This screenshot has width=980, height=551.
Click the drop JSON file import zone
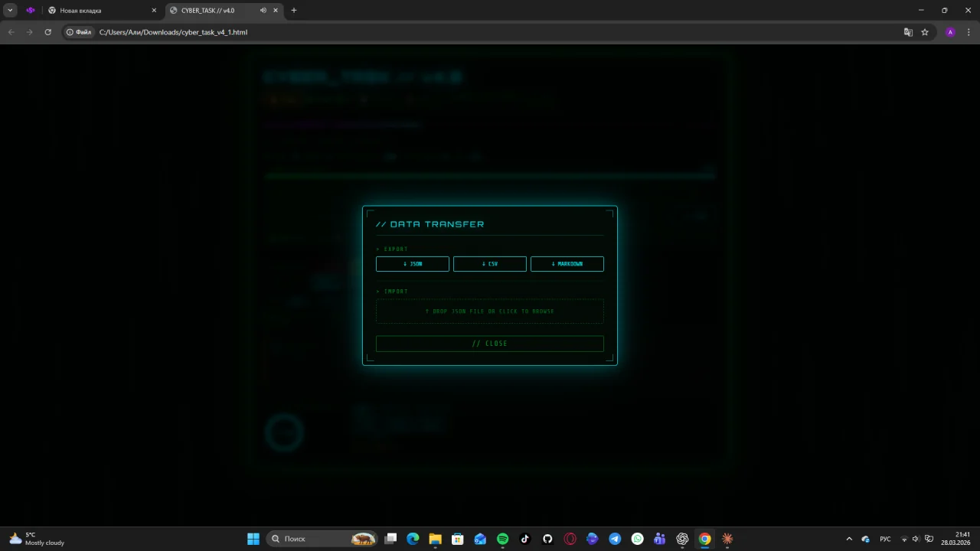[x=489, y=311]
